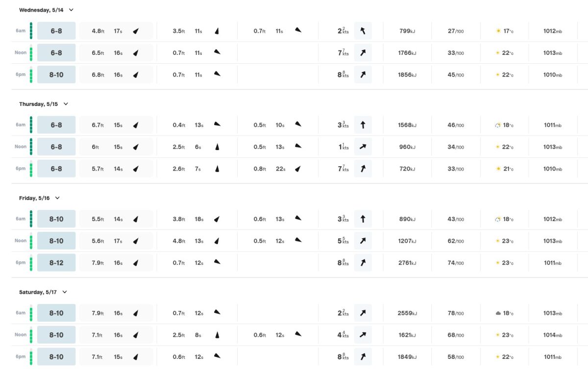588x380 pixels.
Task: Collapse the Friday, 5/16 forecast section
Action: pyautogui.click(x=57, y=198)
